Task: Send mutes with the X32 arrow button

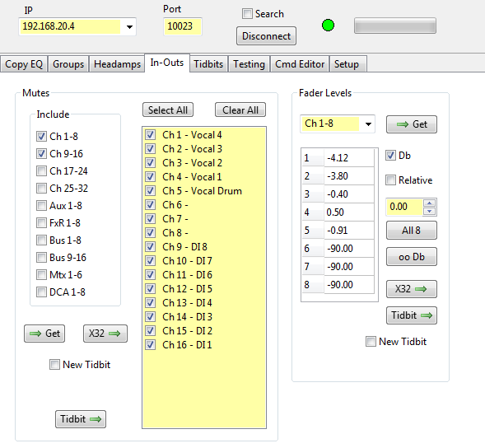Action: [x=105, y=334]
